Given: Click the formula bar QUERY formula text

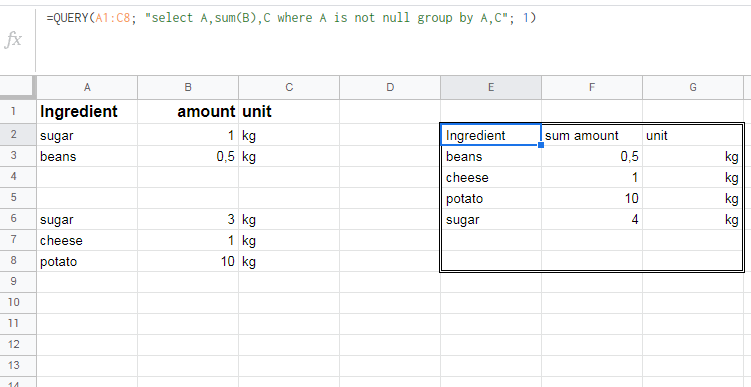Looking at the screenshot, I should pos(291,18).
